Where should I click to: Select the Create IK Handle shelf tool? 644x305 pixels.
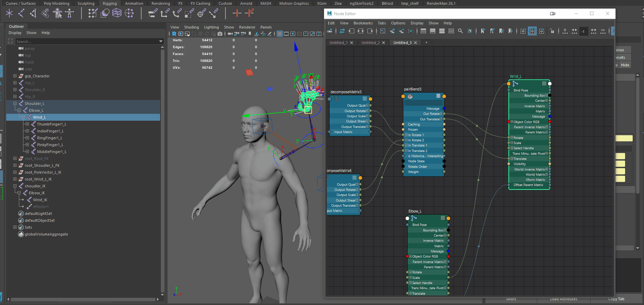pos(33,13)
